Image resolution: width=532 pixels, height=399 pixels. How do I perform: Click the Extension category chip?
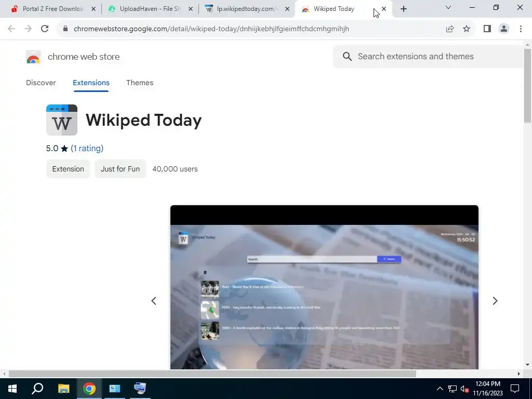point(68,169)
